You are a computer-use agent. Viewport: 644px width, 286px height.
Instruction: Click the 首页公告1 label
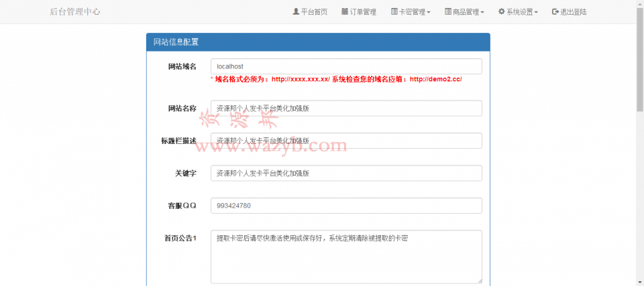coord(180,238)
